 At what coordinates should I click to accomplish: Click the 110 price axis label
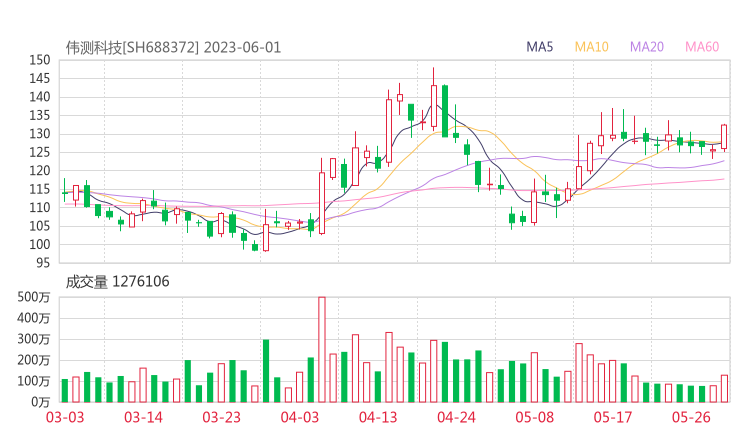tap(40, 207)
